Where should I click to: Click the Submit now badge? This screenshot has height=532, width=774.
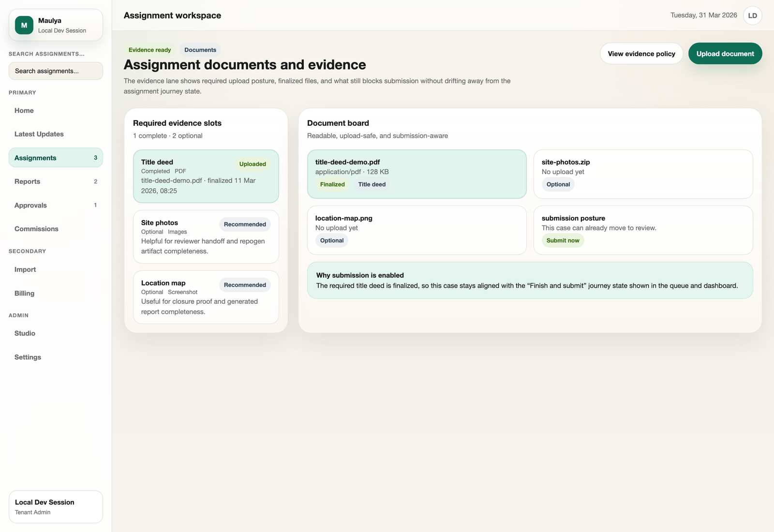tap(563, 240)
